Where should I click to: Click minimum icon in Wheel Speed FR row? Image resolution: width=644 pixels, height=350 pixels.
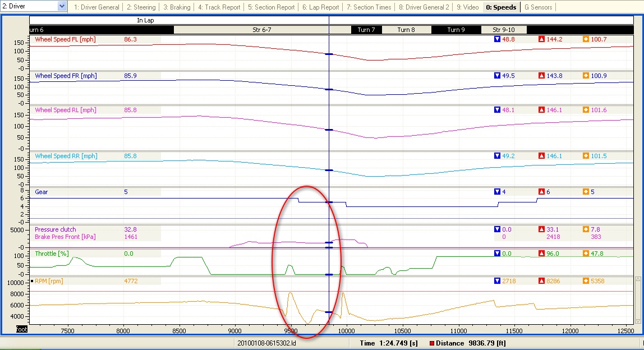pos(497,76)
